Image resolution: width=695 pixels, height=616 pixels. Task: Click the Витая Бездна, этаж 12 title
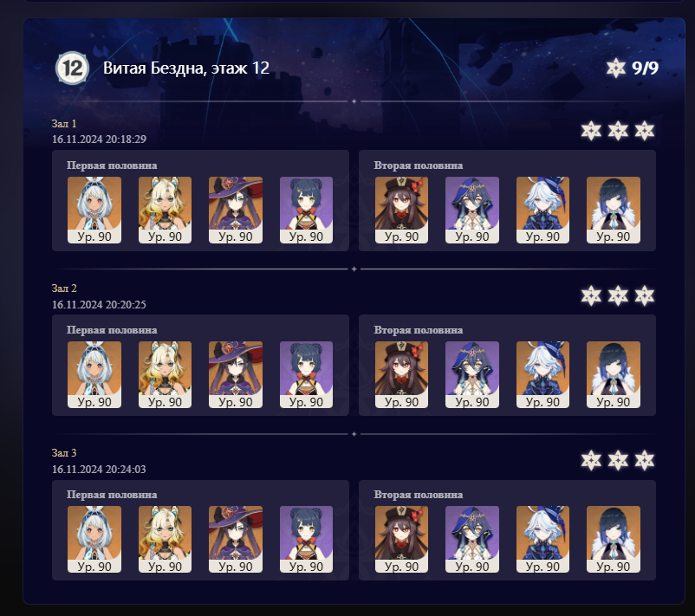point(186,68)
